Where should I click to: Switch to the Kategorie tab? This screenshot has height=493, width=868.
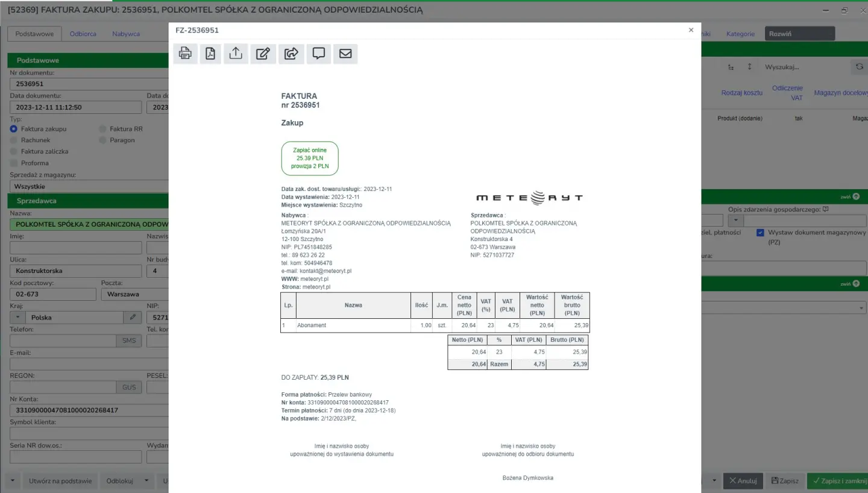click(x=740, y=34)
